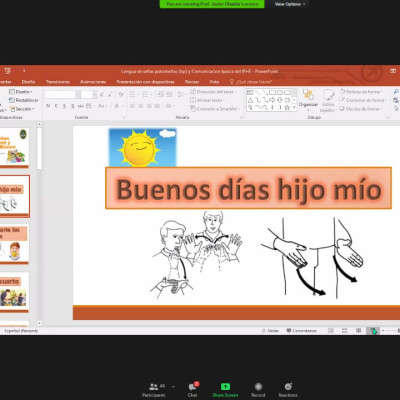The width and height of the screenshot is (400, 400).
Task: Select the 'cuarto' slide thumbnail
Action: 14,292
